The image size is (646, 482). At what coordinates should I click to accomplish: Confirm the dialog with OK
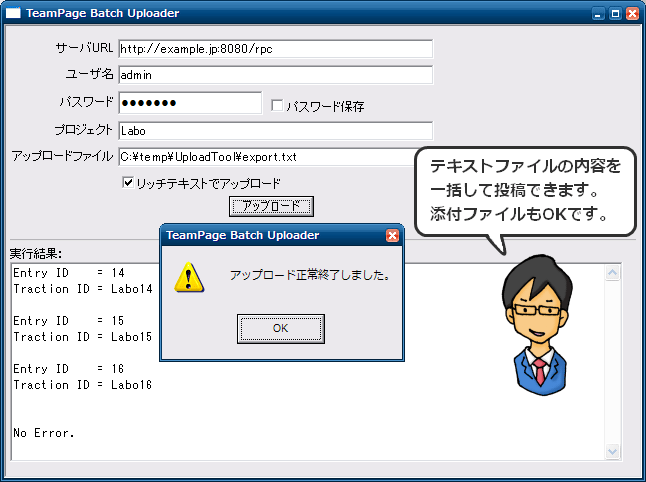pos(281,328)
